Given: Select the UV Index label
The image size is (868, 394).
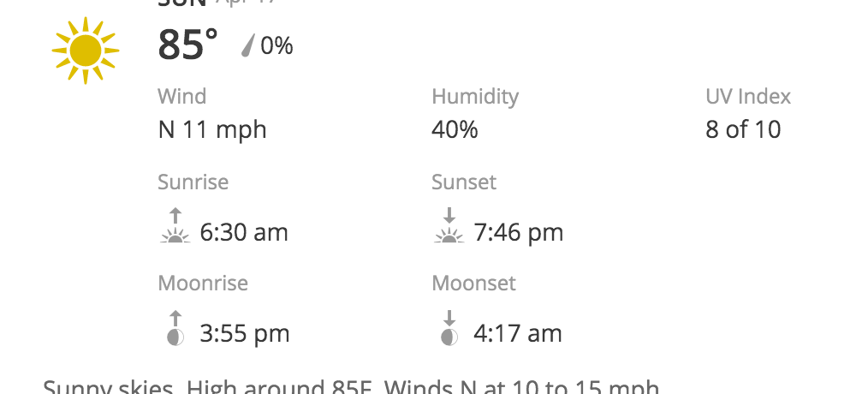Looking at the screenshot, I should (x=747, y=97).
